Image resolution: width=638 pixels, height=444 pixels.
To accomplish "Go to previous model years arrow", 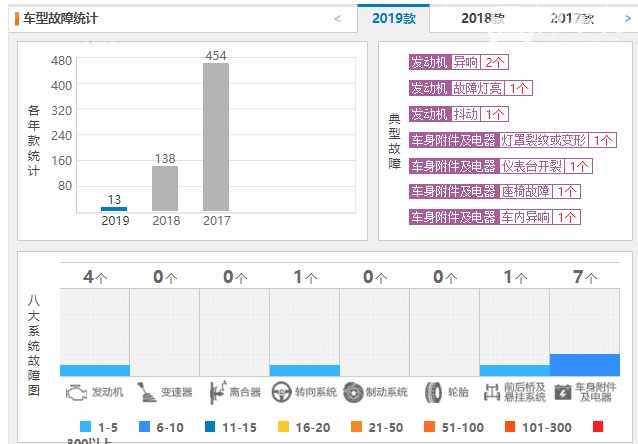I will 337,18.
